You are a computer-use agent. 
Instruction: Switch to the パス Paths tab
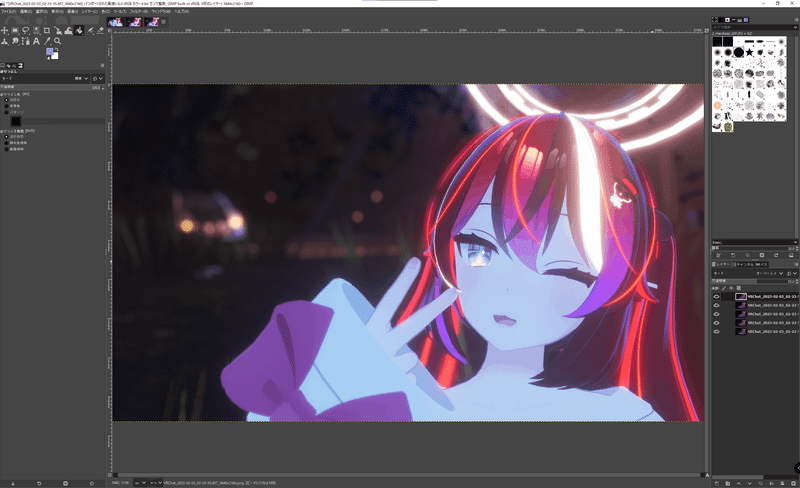click(x=762, y=264)
